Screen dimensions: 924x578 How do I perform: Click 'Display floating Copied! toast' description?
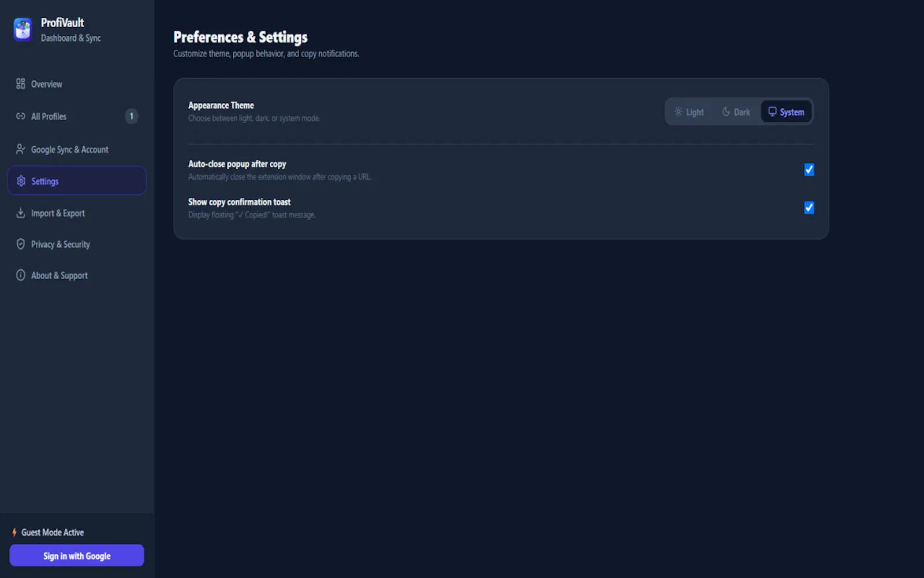252,215
